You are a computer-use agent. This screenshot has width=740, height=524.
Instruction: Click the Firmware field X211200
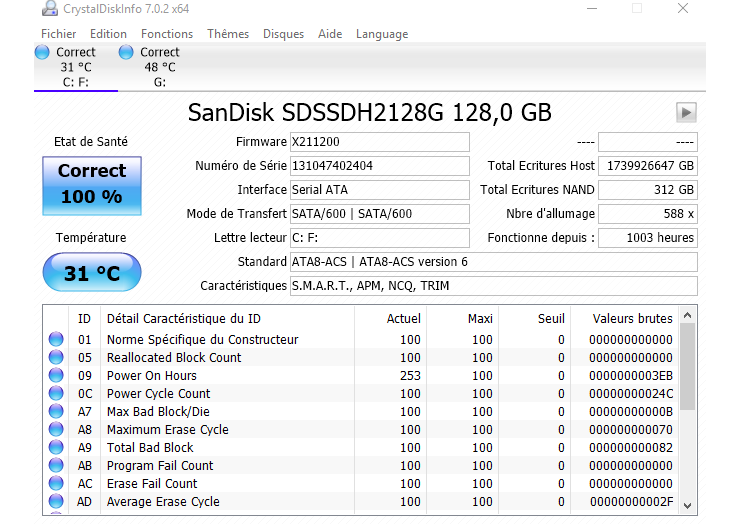click(x=380, y=142)
